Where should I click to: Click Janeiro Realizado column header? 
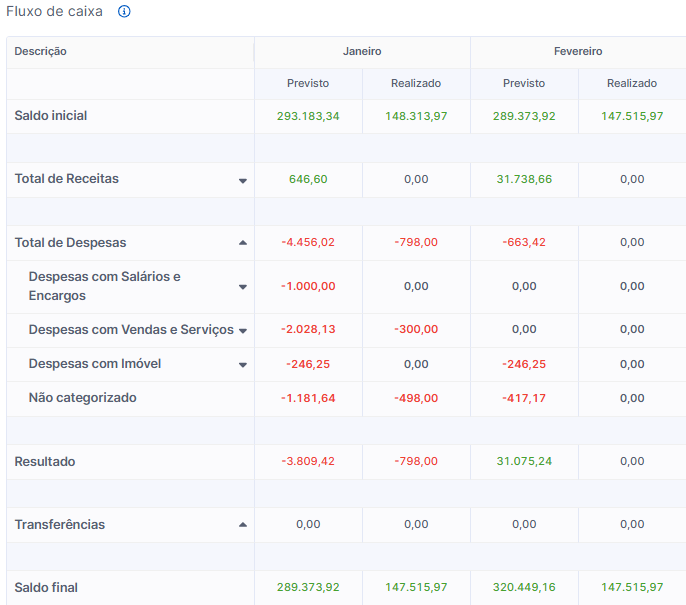click(x=416, y=84)
